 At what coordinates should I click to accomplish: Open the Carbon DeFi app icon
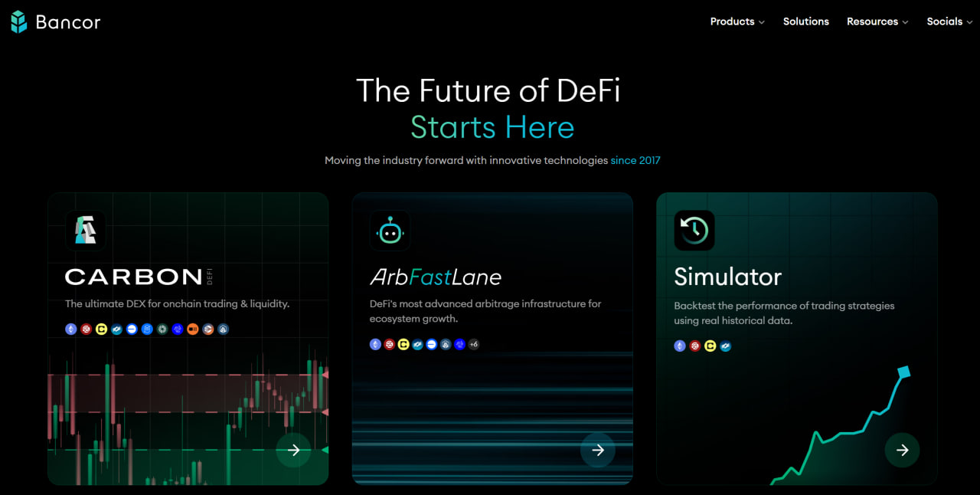click(85, 230)
